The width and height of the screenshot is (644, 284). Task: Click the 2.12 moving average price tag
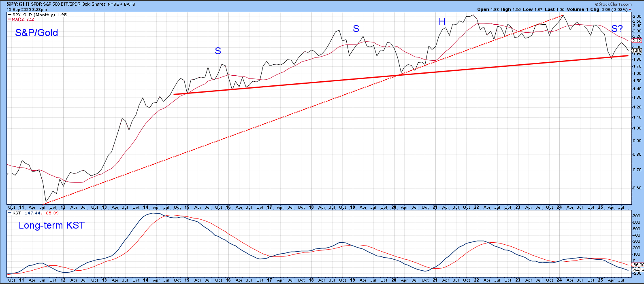[636, 41]
